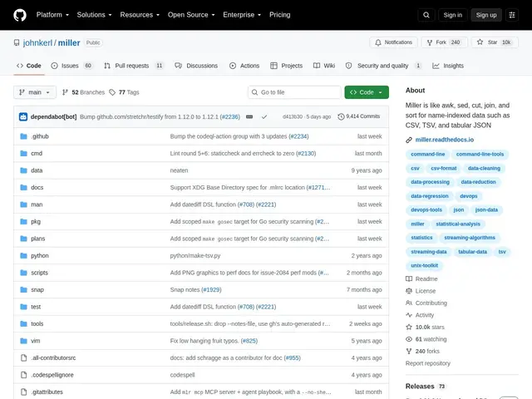Image resolution: width=532 pixels, height=399 pixels.
Task: Click the Activity pulse icon
Action: point(409,315)
